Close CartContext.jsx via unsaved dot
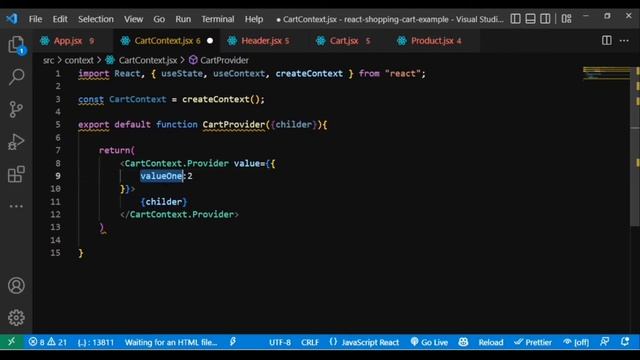Image resolution: width=640 pixels, height=360 pixels. [x=210, y=40]
